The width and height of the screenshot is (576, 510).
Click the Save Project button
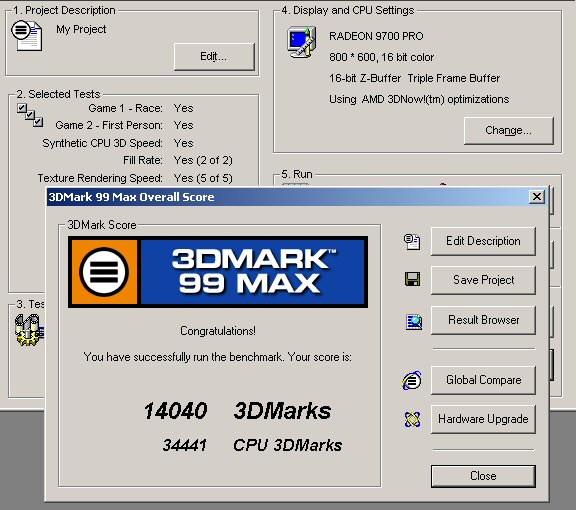click(483, 280)
